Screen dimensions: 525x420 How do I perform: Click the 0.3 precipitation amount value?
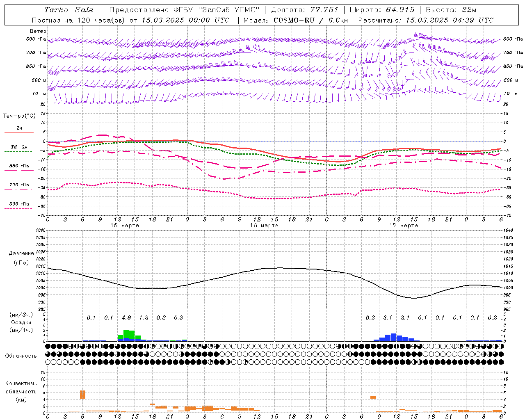178,318
